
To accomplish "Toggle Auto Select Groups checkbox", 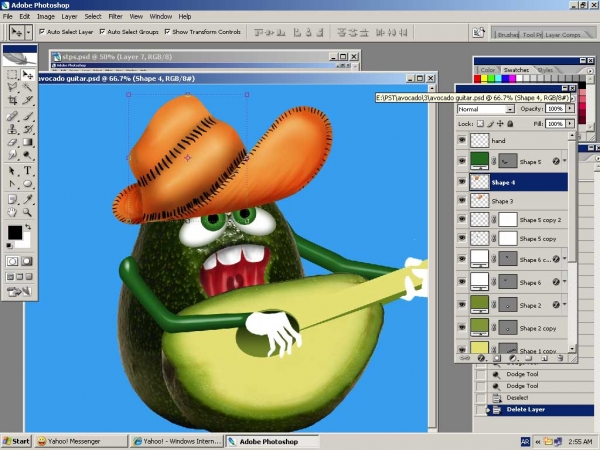I will (x=102, y=32).
